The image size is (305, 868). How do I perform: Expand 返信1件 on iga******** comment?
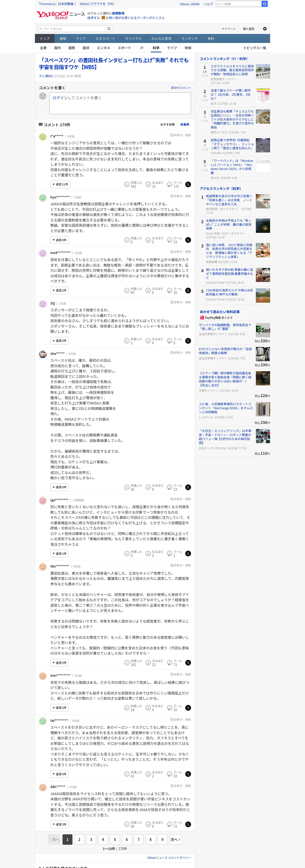59,553
